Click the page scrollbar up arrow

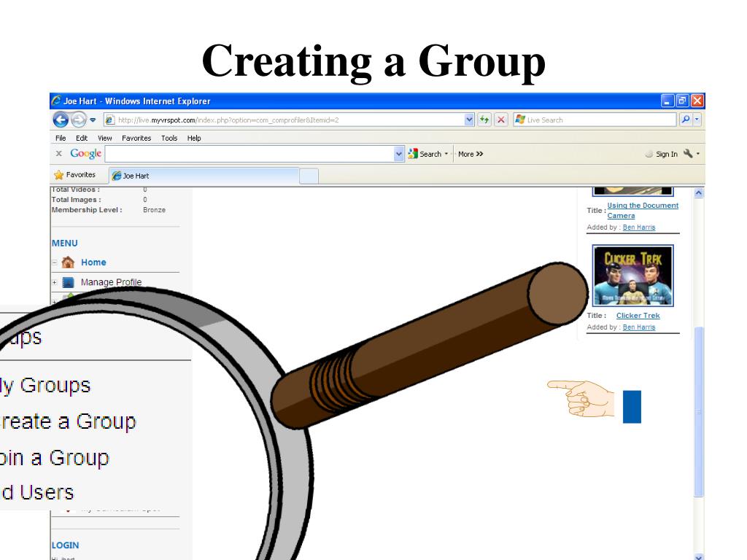[699, 192]
